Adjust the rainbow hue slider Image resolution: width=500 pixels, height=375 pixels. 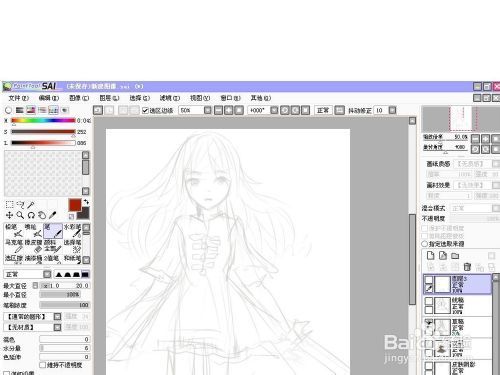(43, 120)
